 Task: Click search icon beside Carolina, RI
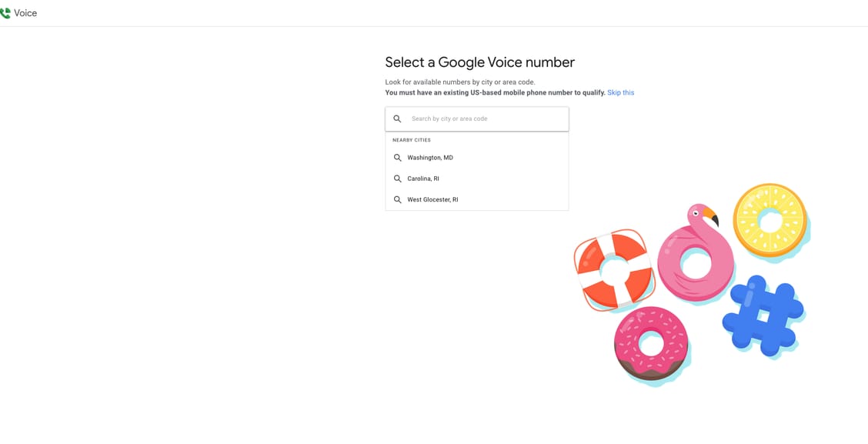(x=397, y=179)
